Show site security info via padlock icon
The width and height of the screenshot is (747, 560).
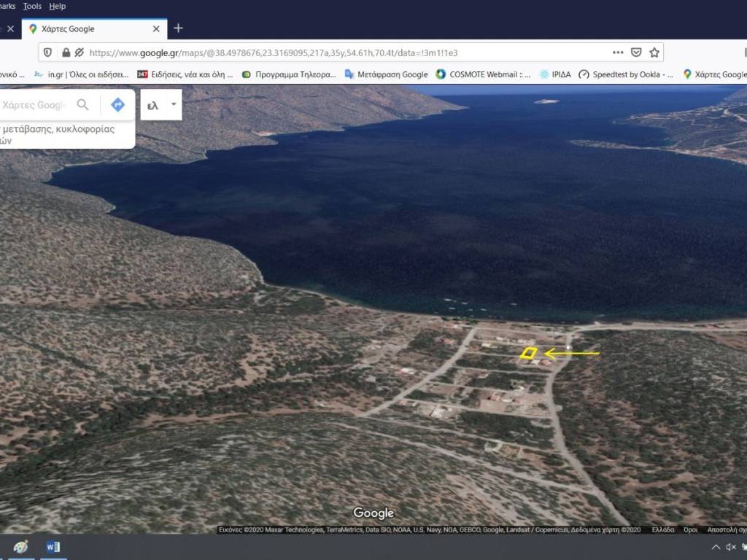pos(66,52)
